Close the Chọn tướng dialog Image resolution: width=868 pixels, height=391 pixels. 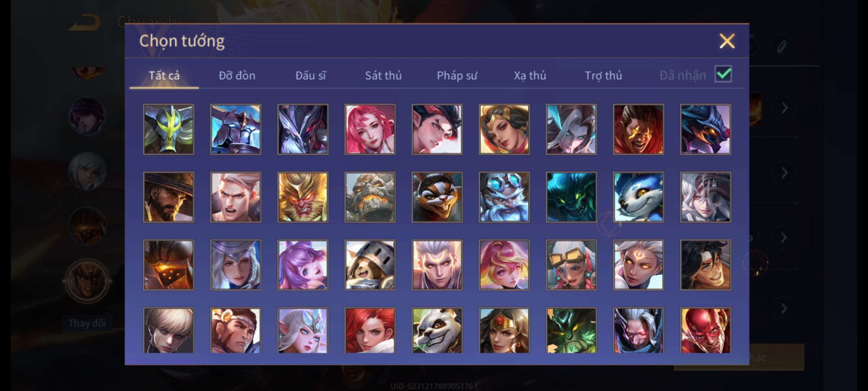point(727,41)
